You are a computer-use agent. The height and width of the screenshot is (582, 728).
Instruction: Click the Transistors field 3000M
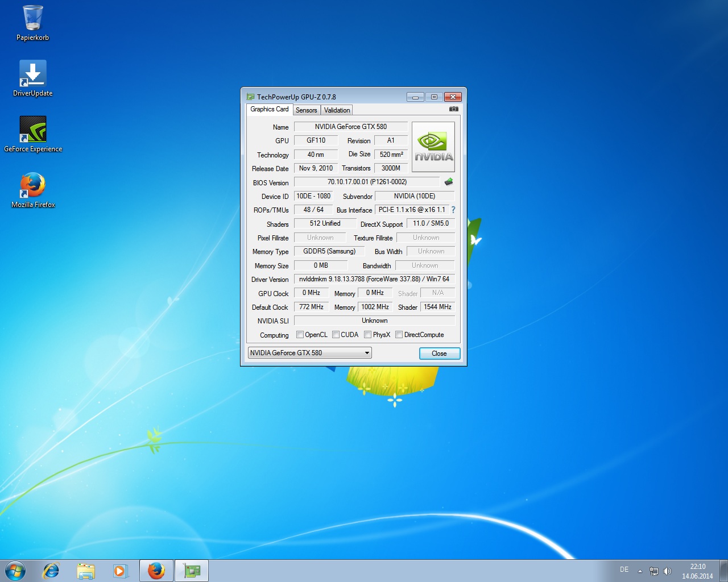(x=391, y=168)
